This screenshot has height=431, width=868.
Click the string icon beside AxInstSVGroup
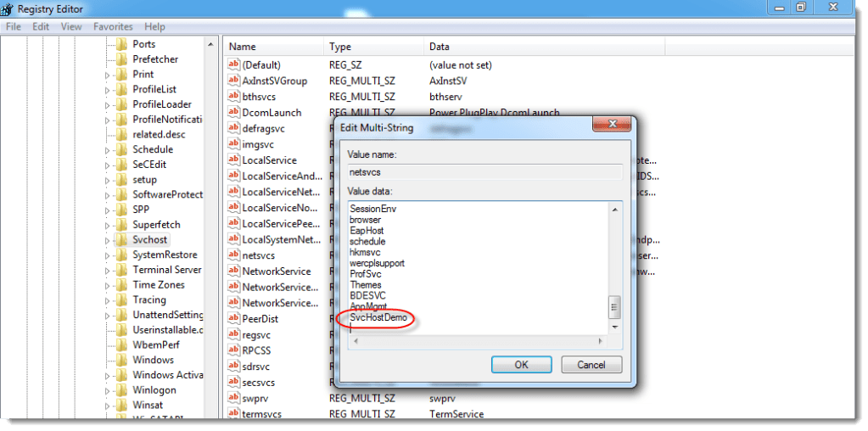point(234,81)
